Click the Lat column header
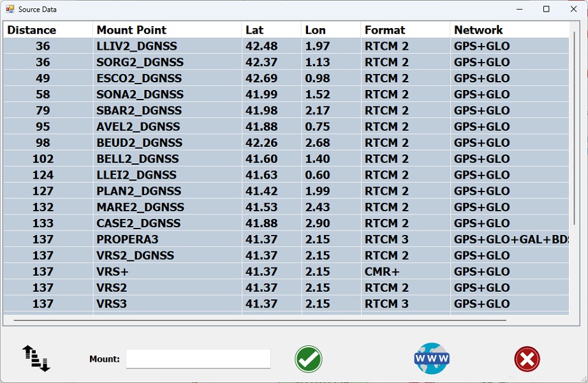588x383 pixels. pyautogui.click(x=254, y=30)
